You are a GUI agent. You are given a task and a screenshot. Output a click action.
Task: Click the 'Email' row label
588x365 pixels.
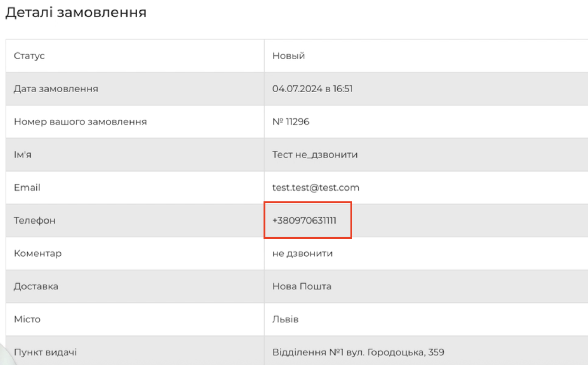(27, 188)
